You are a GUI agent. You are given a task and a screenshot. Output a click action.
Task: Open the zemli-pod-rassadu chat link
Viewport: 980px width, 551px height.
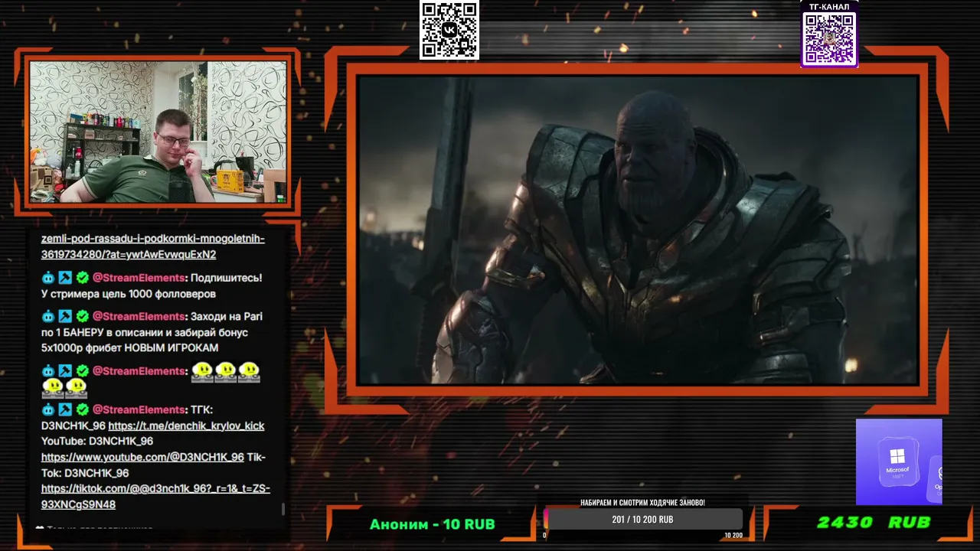tap(153, 246)
